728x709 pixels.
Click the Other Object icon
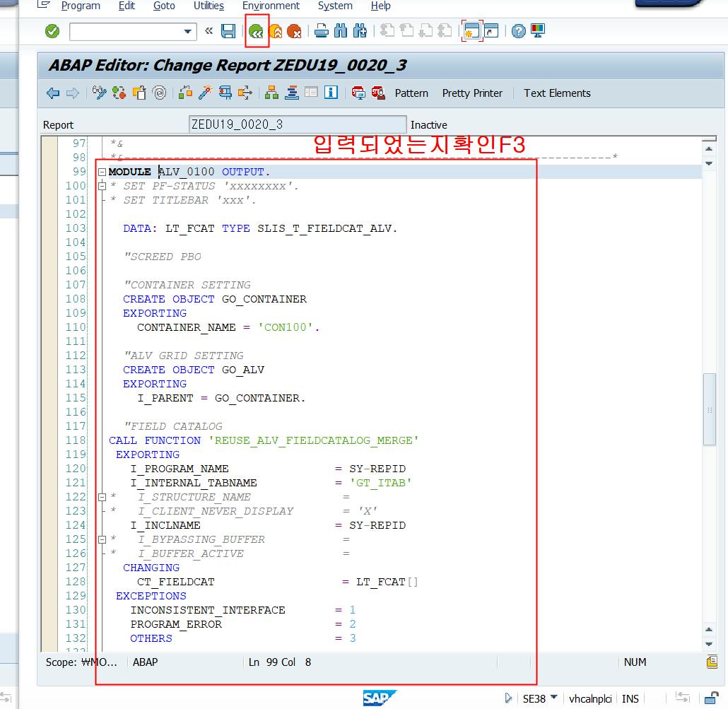tap(139, 93)
